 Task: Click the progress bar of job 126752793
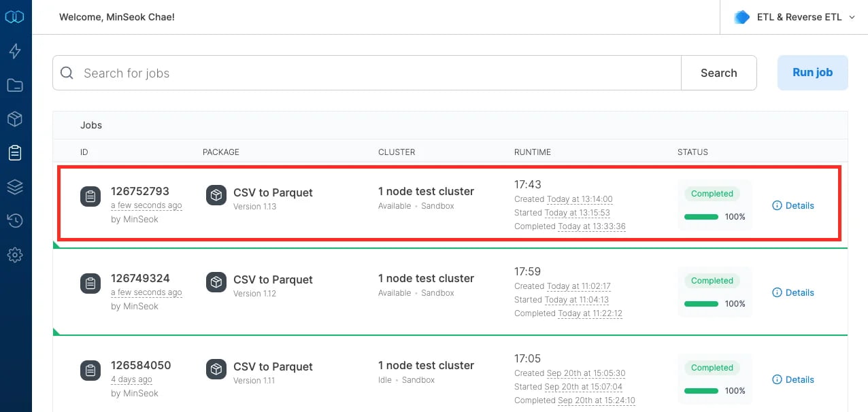click(x=701, y=217)
